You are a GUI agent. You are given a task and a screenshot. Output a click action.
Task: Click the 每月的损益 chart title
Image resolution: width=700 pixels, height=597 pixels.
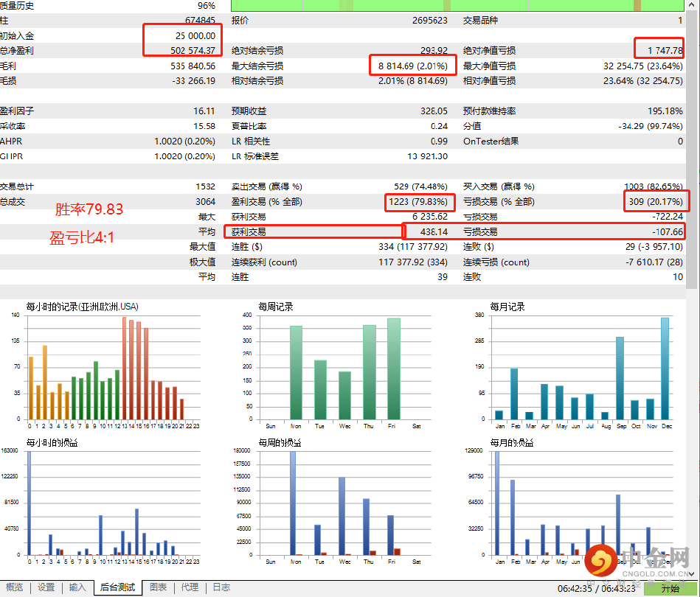tap(512, 443)
